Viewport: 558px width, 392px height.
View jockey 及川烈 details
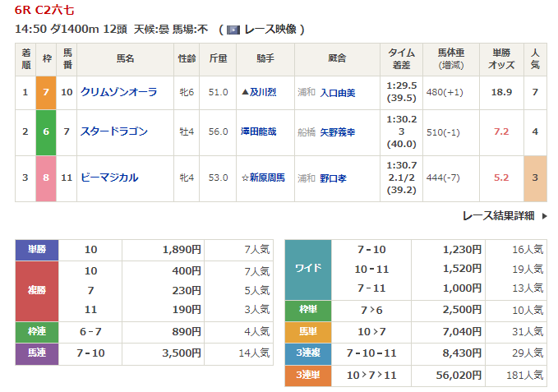pos(265,93)
